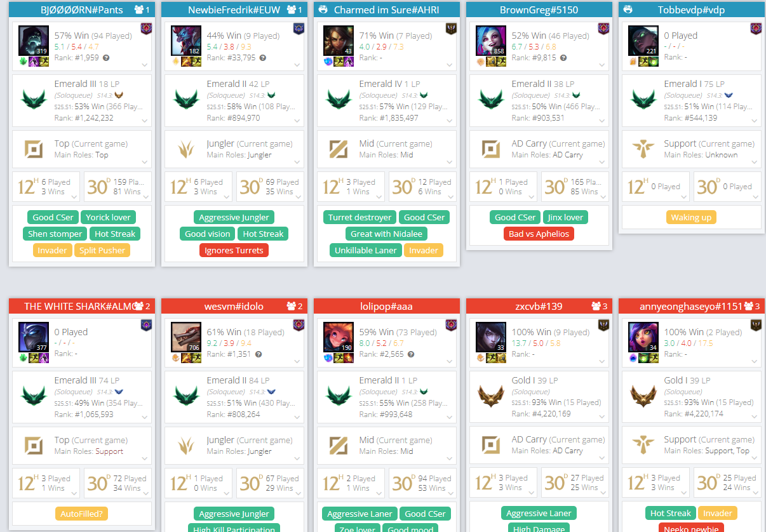The width and height of the screenshot is (766, 532).
Task: Click Emerald rank emblem in NewbieFredrik card
Action: 185,100
